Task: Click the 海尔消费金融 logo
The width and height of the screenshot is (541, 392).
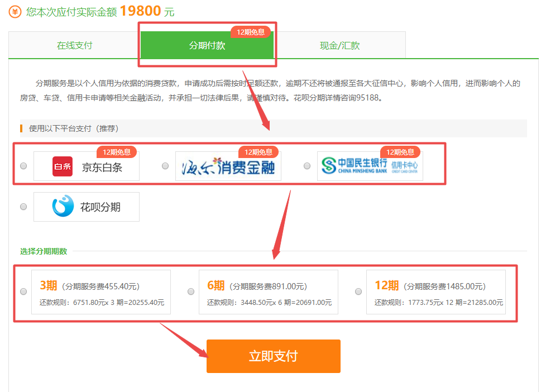Action: (228, 166)
